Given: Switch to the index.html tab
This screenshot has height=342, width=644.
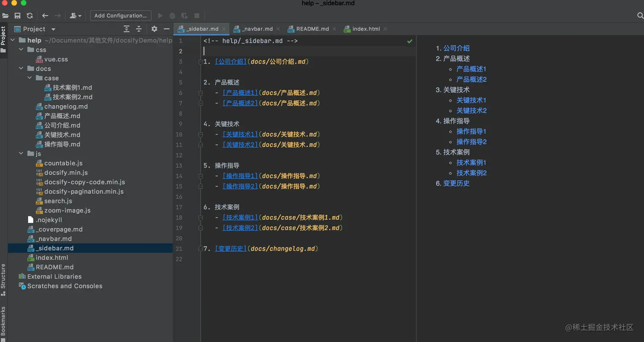Looking at the screenshot, I should [366, 29].
